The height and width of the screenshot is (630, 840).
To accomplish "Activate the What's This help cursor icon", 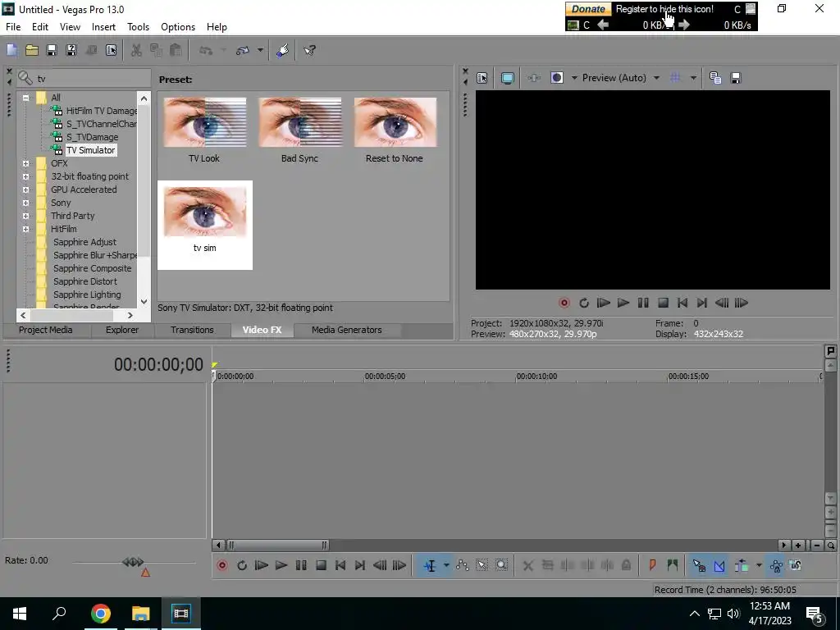I will (x=309, y=50).
